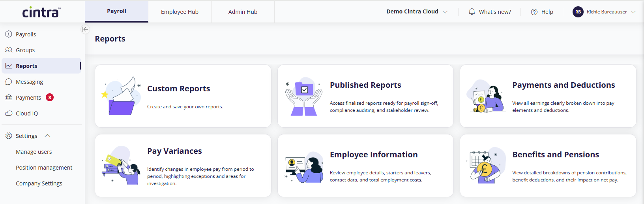Click the Pay Variances illustration

122,166
